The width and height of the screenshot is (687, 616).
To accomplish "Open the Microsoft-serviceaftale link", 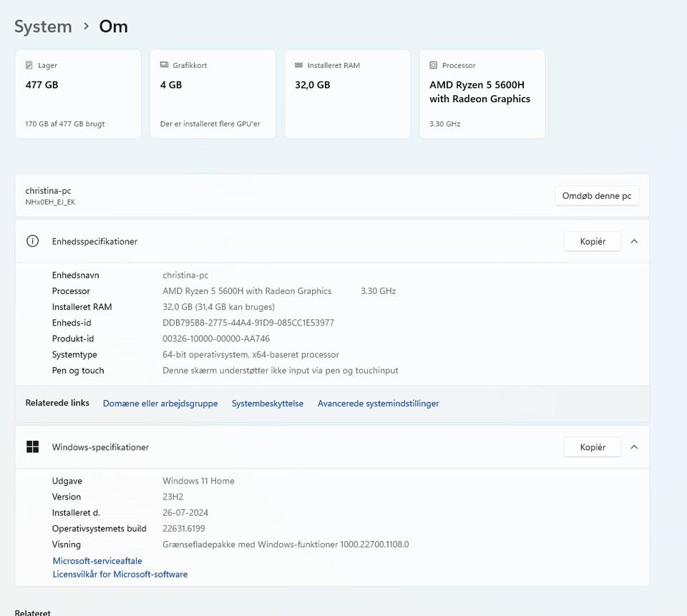I will (x=97, y=561).
